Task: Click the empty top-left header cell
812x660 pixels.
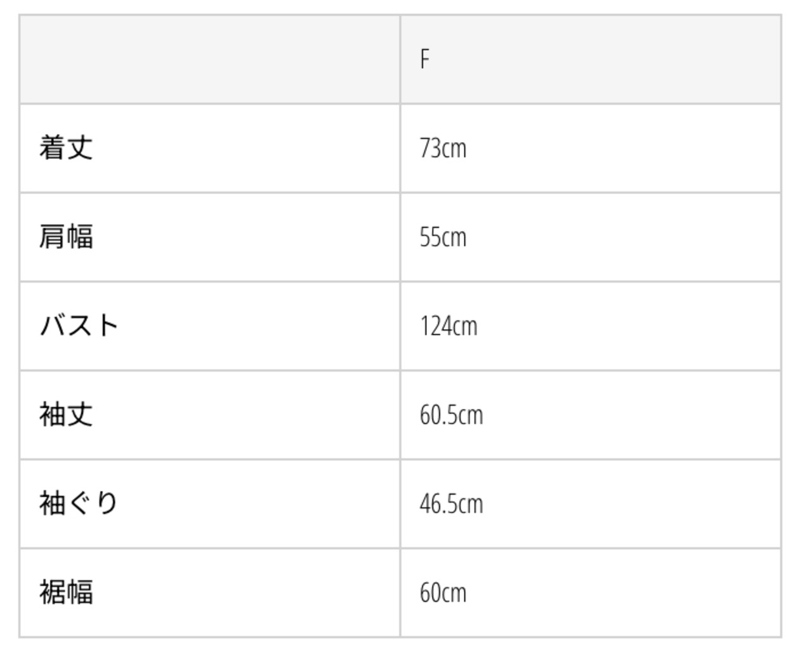Action: [x=209, y=59]
